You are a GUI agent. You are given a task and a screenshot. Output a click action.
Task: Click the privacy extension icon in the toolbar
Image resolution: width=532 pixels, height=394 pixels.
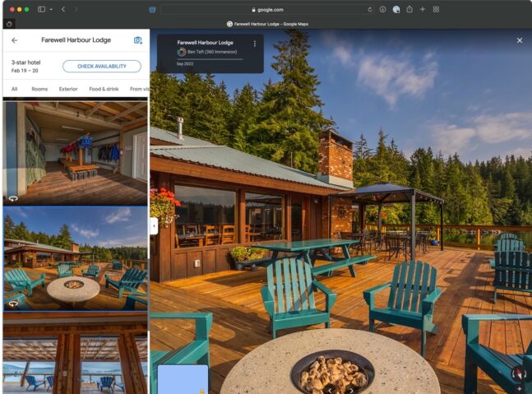click(396, 10)
